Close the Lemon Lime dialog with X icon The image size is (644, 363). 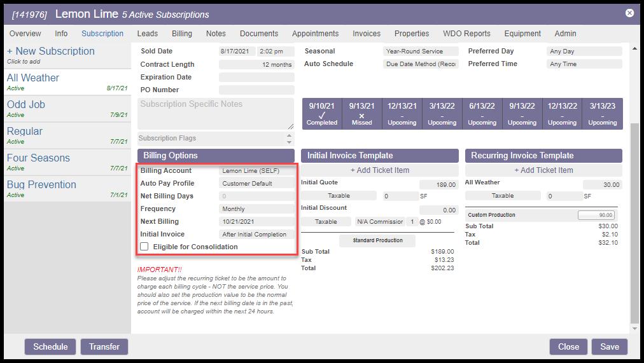pos(629,13)
